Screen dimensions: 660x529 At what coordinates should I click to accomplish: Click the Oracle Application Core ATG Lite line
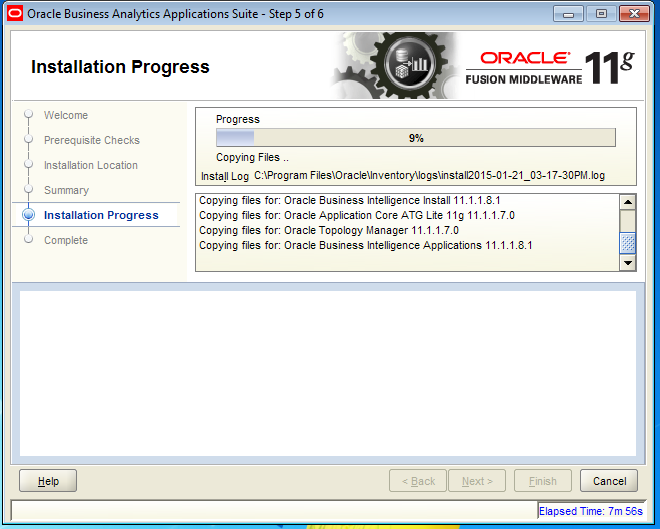click(357, 215)
